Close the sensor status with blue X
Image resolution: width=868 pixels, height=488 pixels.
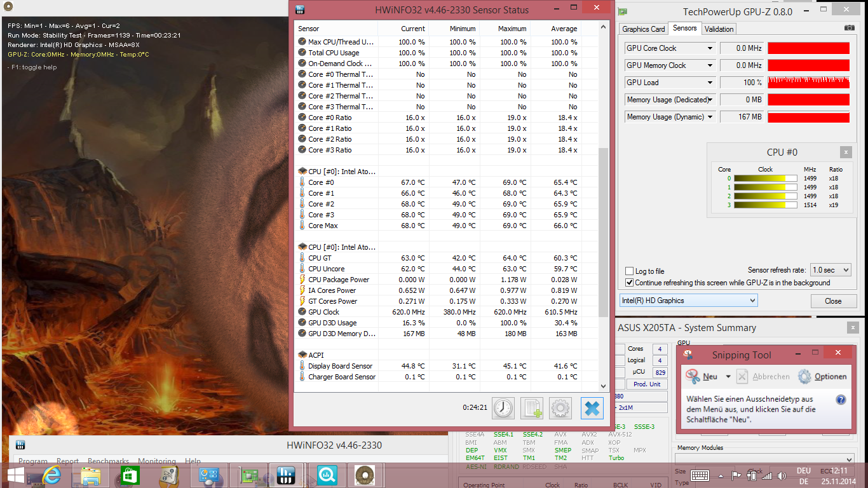coord(592,408)
